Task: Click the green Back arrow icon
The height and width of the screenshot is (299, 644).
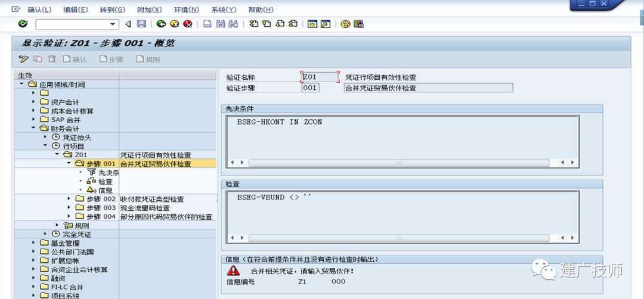Action: click(161, 24)
